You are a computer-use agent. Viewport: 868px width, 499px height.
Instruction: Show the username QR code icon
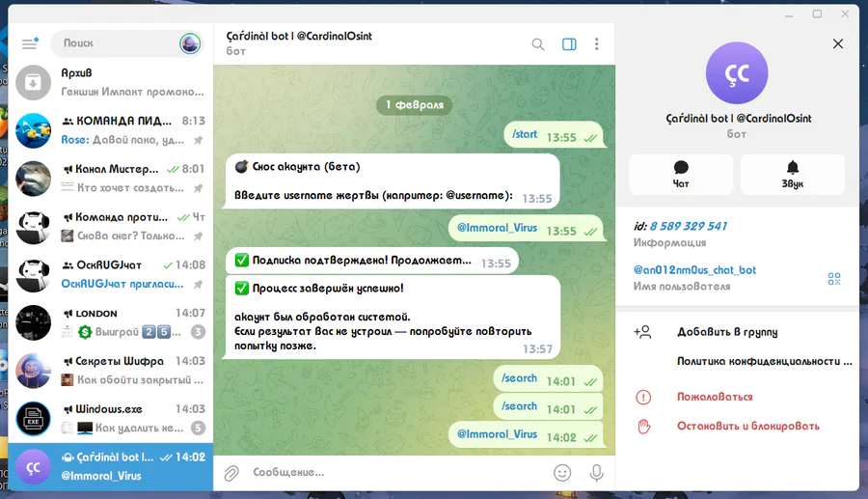(834, 279)
